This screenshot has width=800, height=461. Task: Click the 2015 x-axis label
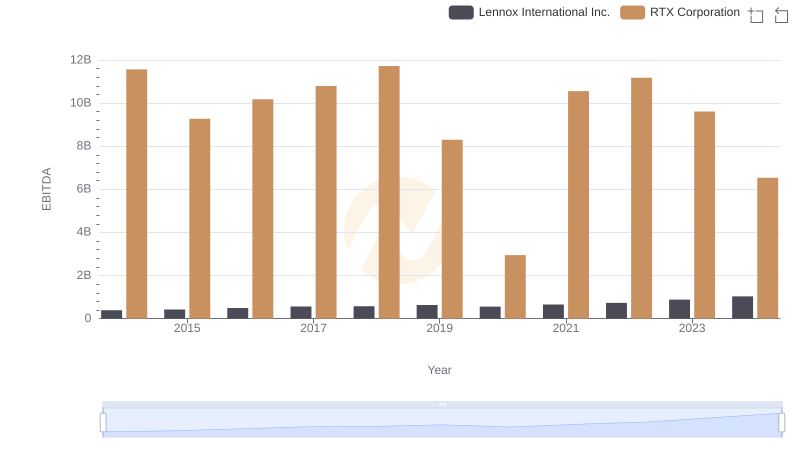coord(187,328)
